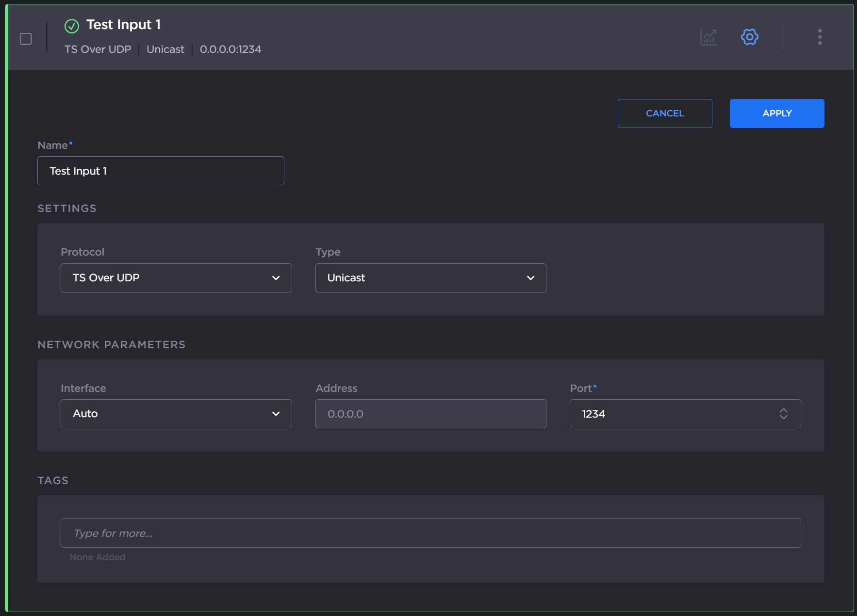Expand the Protocol dropdown showing TS Over UDP

click(x=176, y=278)
